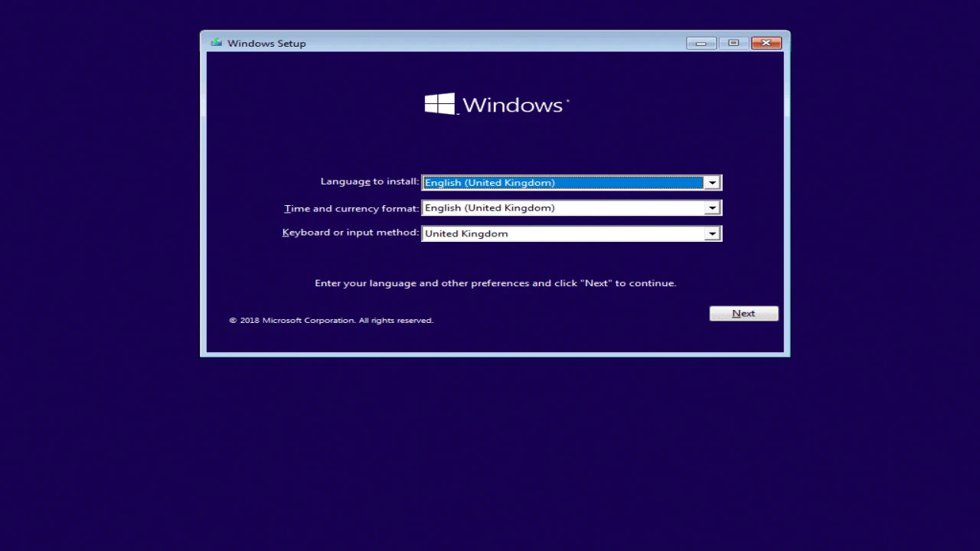Select the Language to install field showing English
This screenshot has width=980, height=551.
571,183
